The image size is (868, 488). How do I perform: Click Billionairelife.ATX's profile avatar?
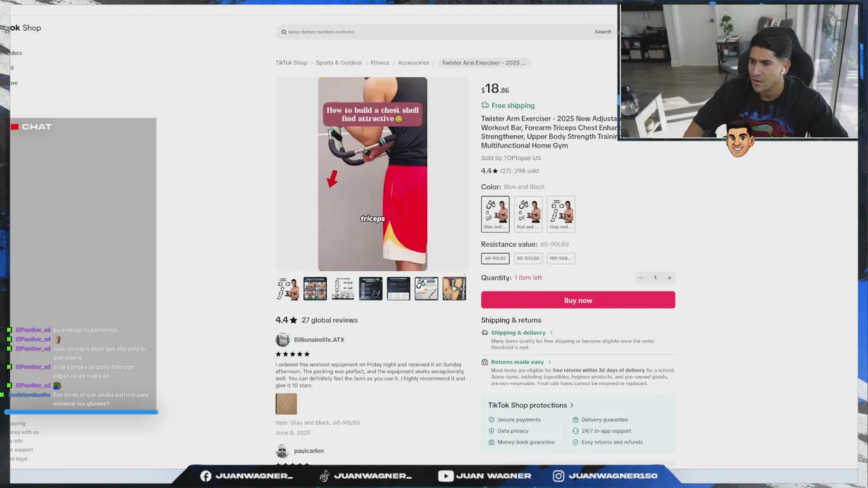coord(283,340)
